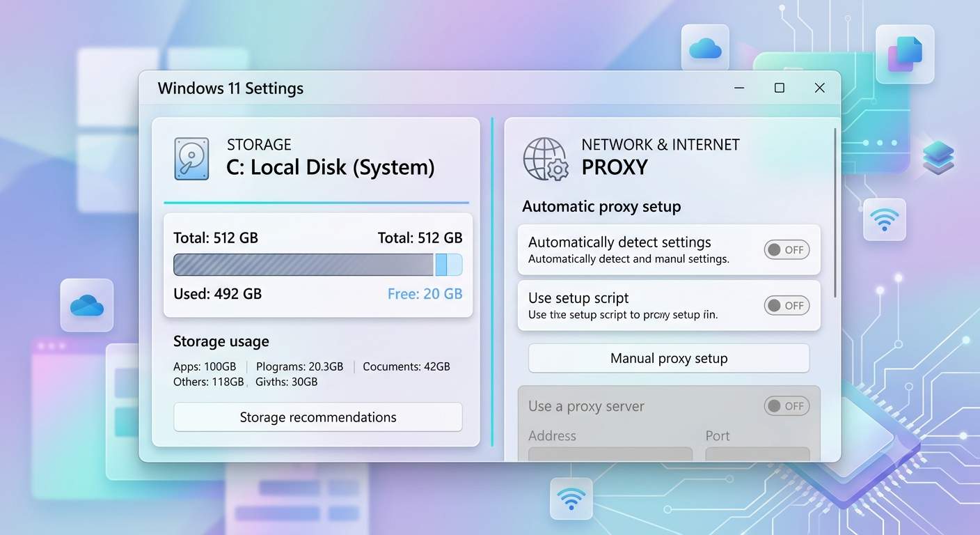
Task: Select the 'Givths: 30GB' entry
Action: click(287, 382)
